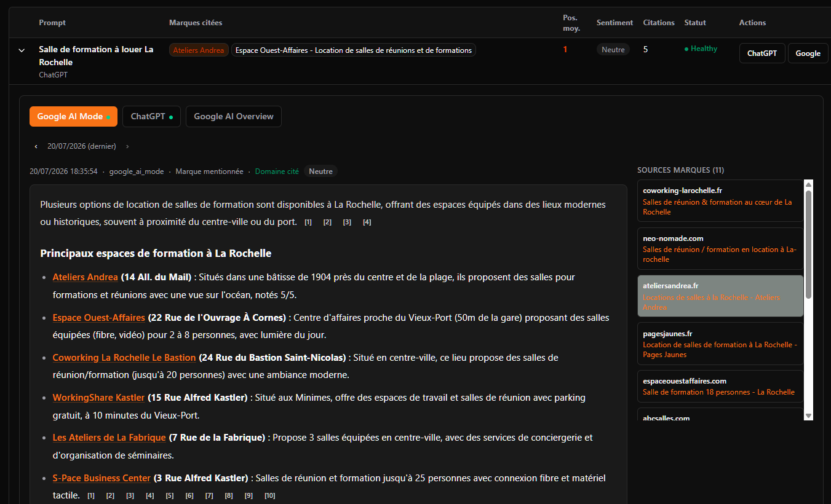The image size is (831, 504).
Task: Select the Espace Ouest-Affaires brand tag
Action: [354, 50]
